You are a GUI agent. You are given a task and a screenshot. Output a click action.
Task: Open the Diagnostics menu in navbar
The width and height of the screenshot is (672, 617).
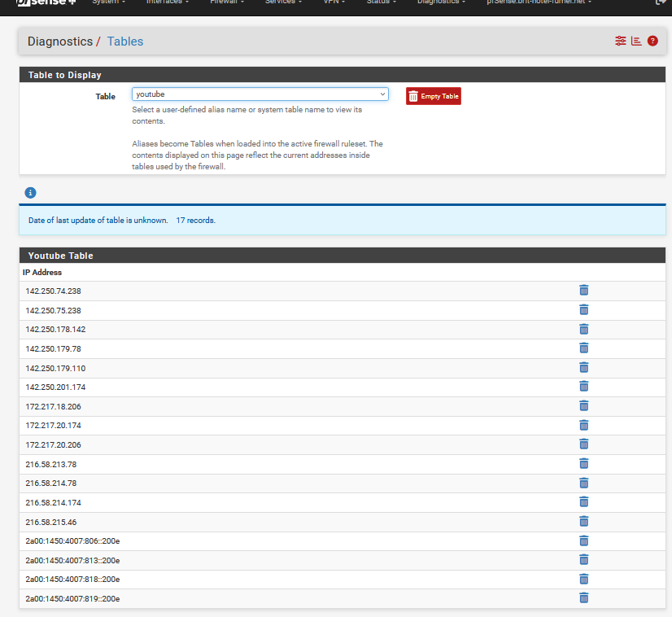coord(442,2)
